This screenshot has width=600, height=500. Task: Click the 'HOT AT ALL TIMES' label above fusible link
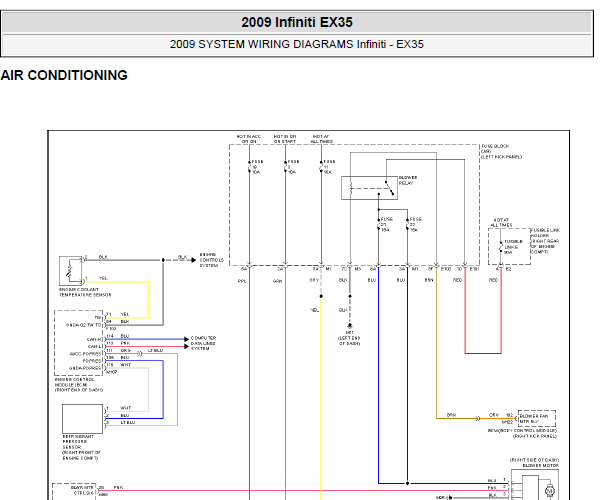501,223
